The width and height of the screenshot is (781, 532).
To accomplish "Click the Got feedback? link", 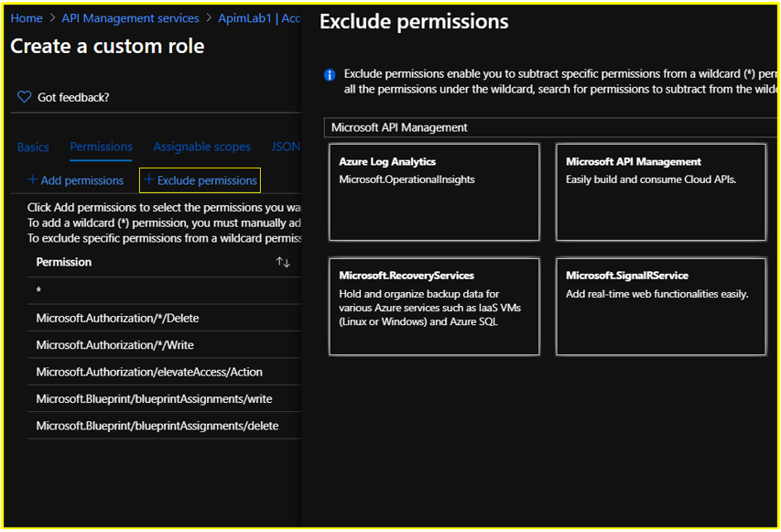I will click(x=73, y=97).
